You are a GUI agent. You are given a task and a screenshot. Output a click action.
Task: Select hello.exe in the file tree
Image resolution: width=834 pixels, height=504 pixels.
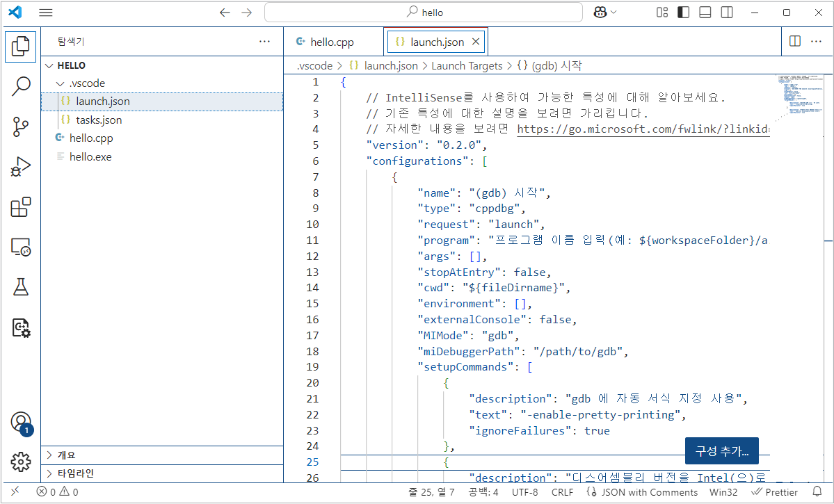[x=161, y=157]
